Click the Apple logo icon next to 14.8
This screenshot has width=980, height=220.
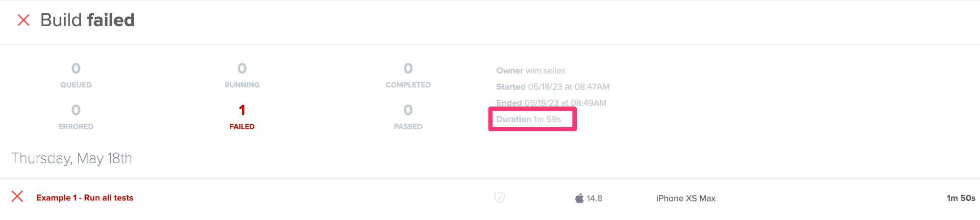coord(579,198)
